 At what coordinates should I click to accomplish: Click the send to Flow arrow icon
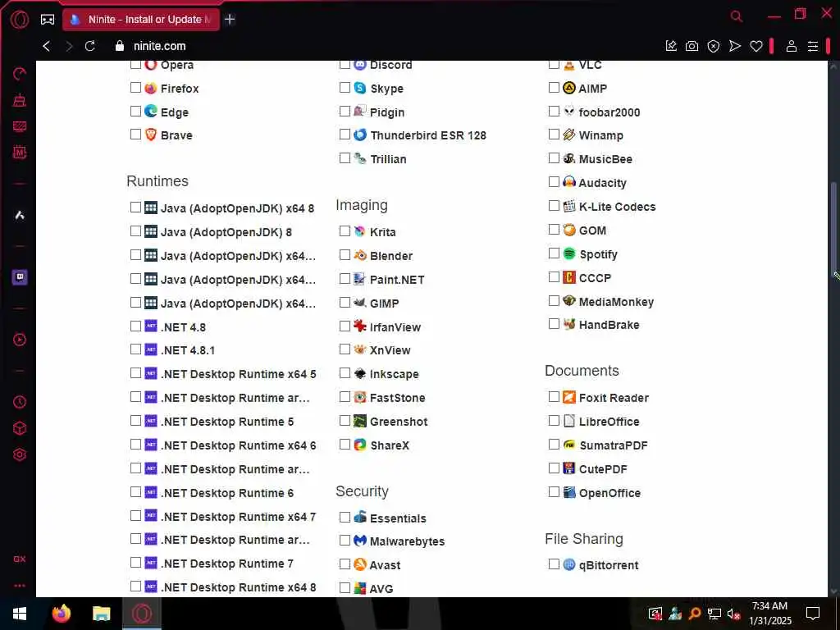(x=735, y=46)
